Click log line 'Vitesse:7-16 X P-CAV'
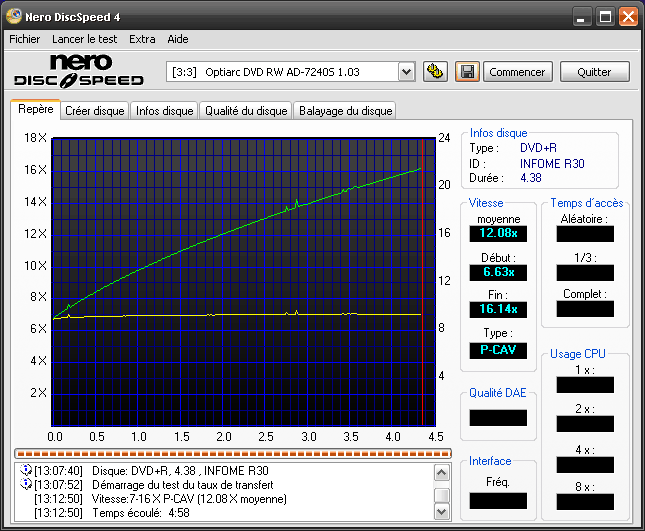The height and width of the screenshot is (531, 645). point(189,499)
